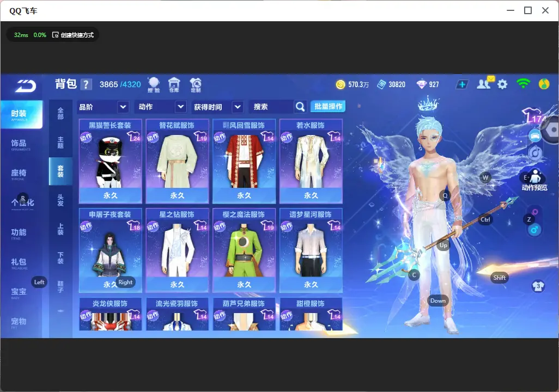This screenshot has width=559, height=392.
Task: Select the 遗梦星河服饰 outfit card
Action: click(x=311, y=250)
